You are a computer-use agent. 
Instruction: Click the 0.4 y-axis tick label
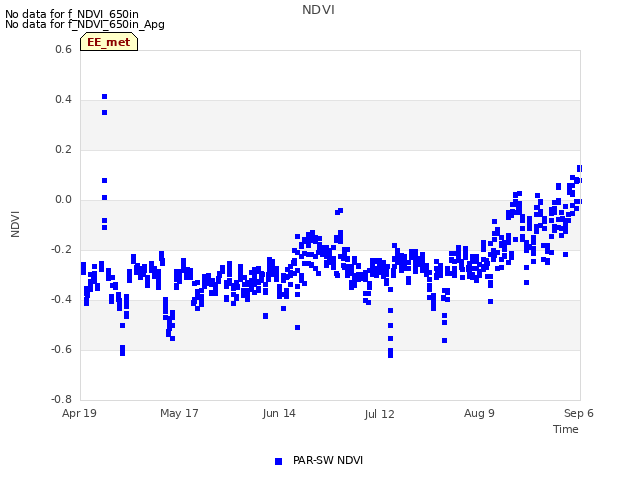pyautogui.click(x=63, y=100)
